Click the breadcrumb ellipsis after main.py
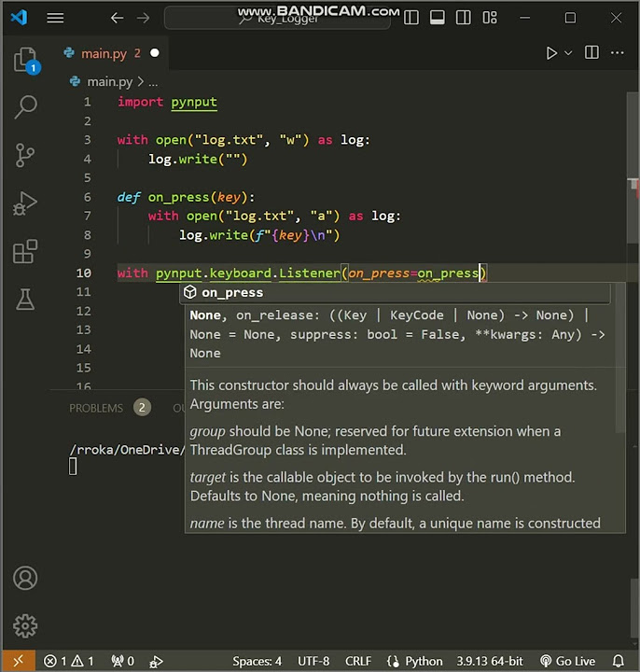 (153, 82)
